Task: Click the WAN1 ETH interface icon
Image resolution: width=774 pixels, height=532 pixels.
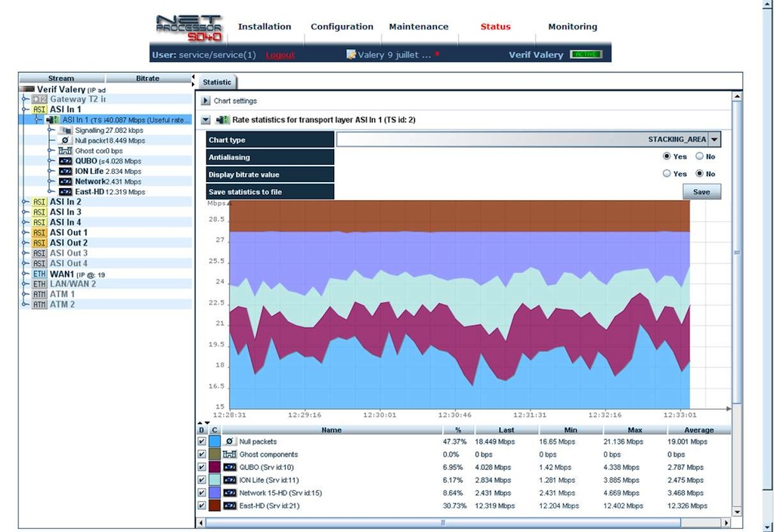Action: pos(39,274)
